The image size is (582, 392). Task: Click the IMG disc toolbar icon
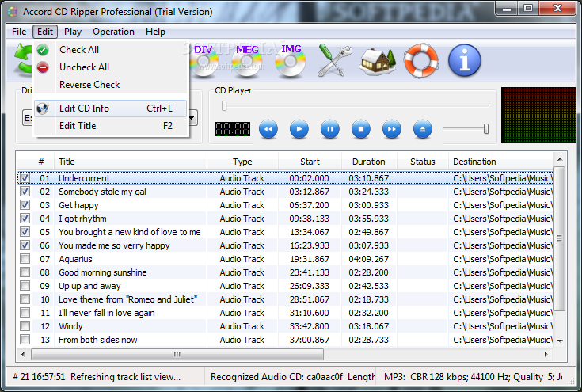coord(291,60)
